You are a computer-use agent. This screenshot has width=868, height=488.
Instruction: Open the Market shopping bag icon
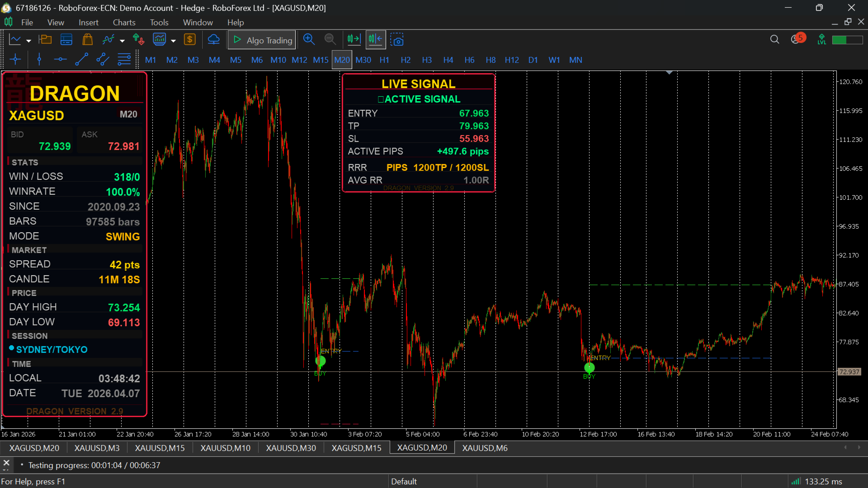pos(87,40)
